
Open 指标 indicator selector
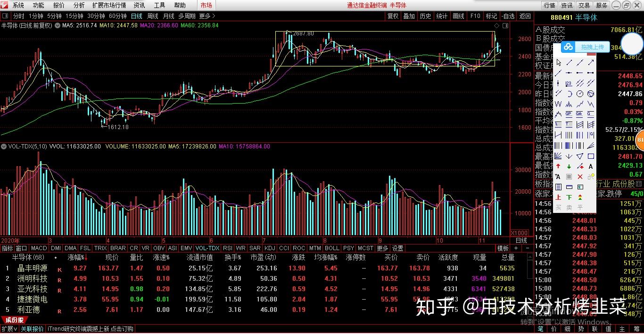7,248
